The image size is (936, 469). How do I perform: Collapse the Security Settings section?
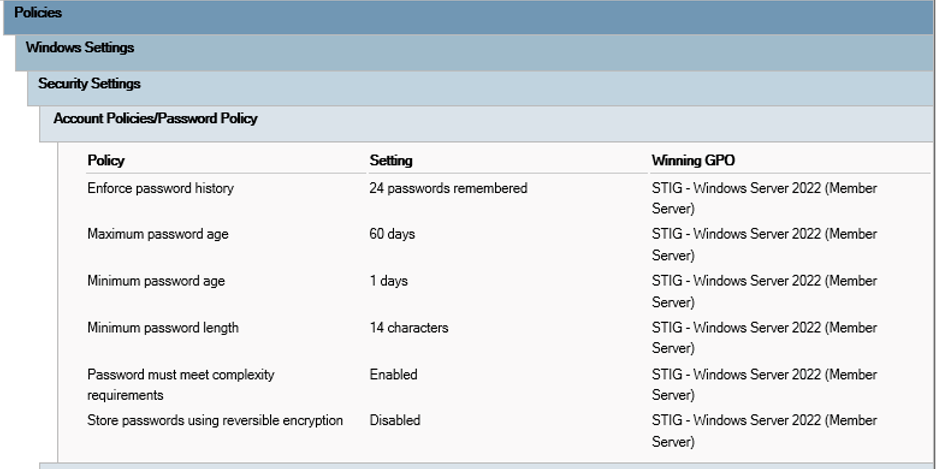pyautogui.click(x=481, y=88)
